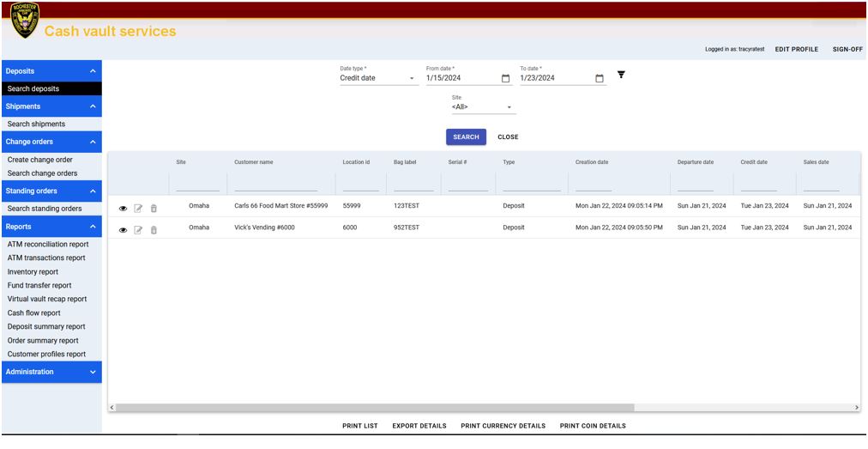This screenshot has height=449, width=868.
Task: Delete the Carls 66 Food Mart deposit
Action: [154, 209]
